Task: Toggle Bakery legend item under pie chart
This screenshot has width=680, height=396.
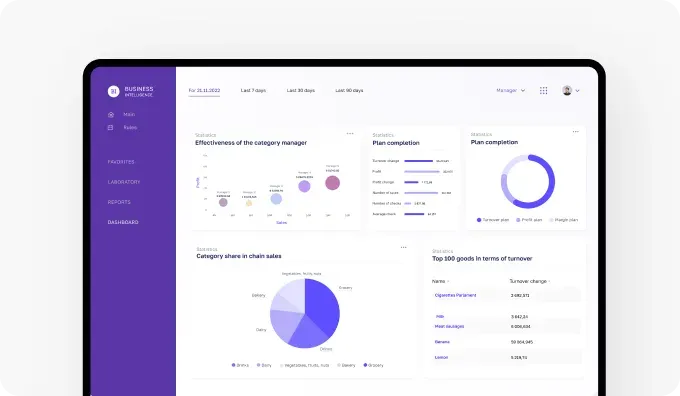Action: [x=346, y=365]
